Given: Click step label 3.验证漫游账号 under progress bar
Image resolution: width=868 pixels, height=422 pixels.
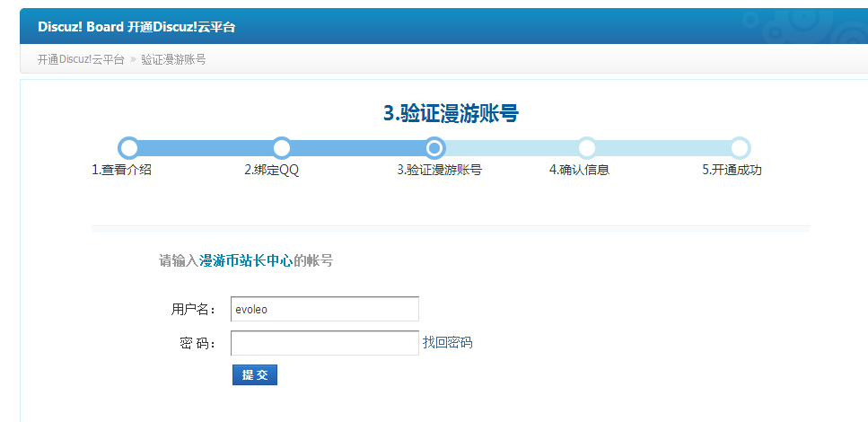Looking at the screenshot, I should (x=440, y=170).
